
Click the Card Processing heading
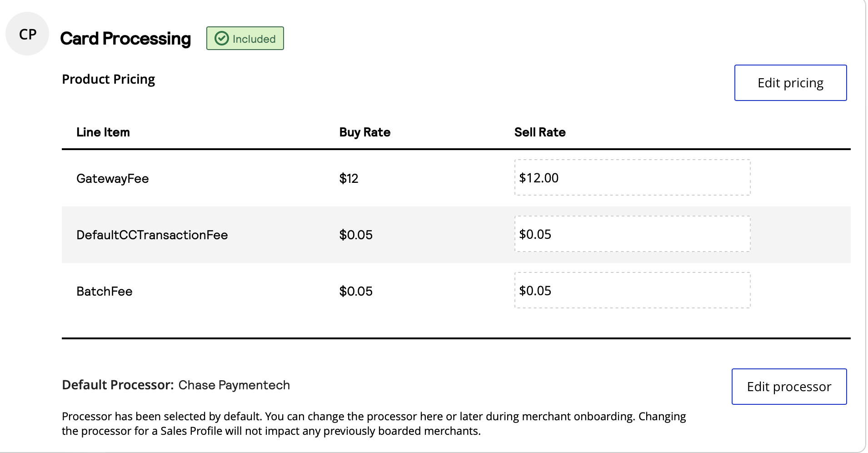(x=125, y=39)
